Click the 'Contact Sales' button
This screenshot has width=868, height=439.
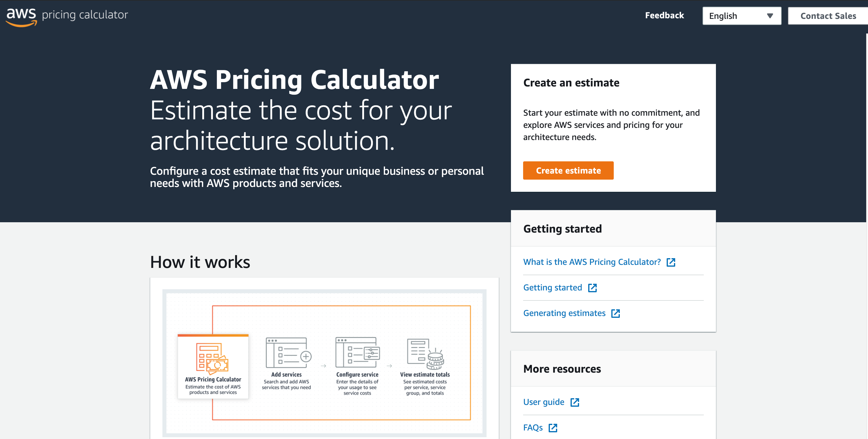click(828, 16)
